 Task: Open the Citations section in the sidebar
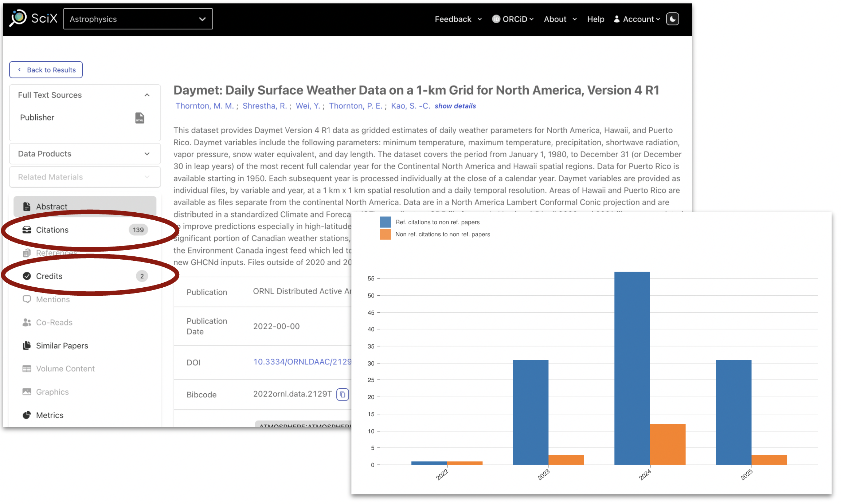tap(52, 230)
